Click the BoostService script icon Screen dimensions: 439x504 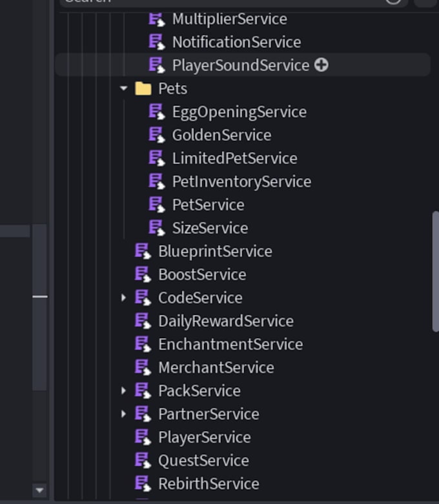pyautogui.click(x=143, y=274)
